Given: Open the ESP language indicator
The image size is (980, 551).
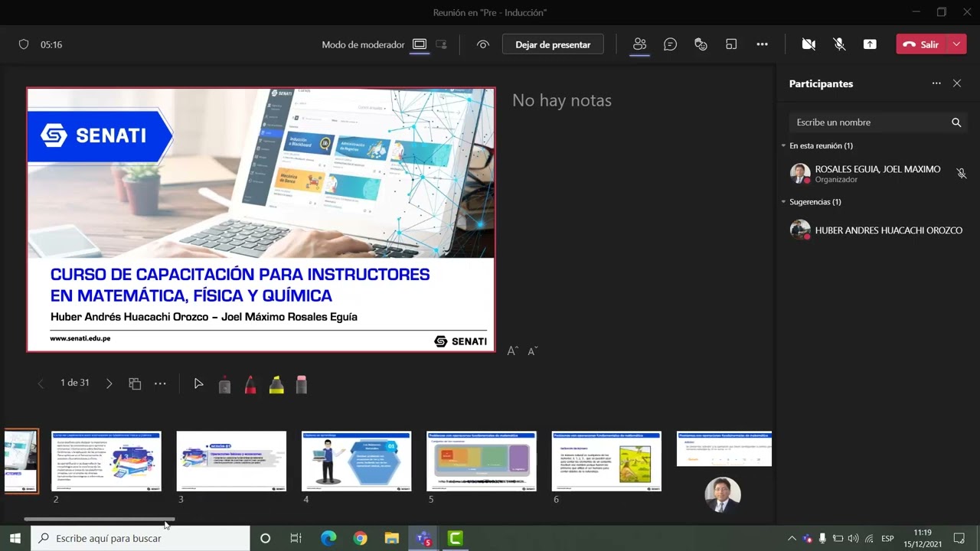Looking at the screenshot, I should (x=887, y=538).
